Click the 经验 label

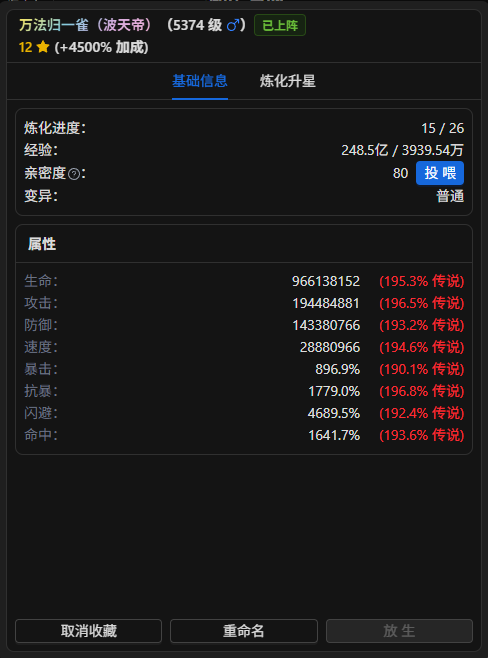click(41, 150)
